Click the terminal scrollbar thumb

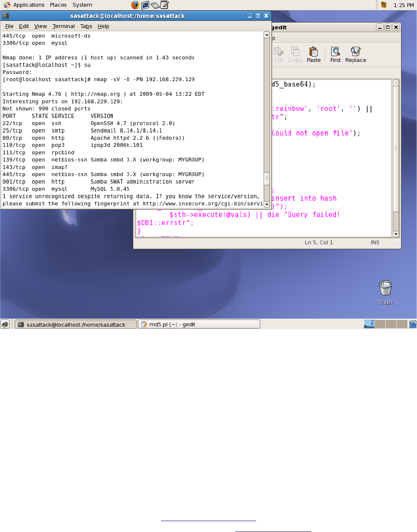pos(267,178)
